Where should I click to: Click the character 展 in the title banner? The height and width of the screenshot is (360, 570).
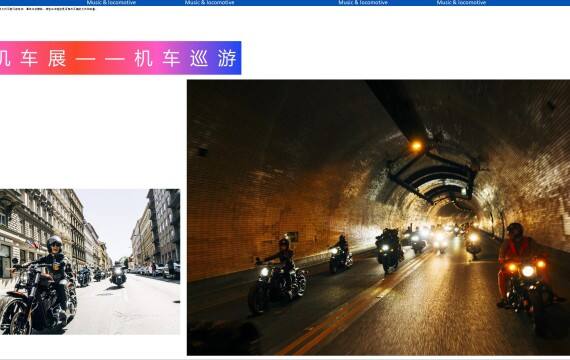click(x=57, y=58)
